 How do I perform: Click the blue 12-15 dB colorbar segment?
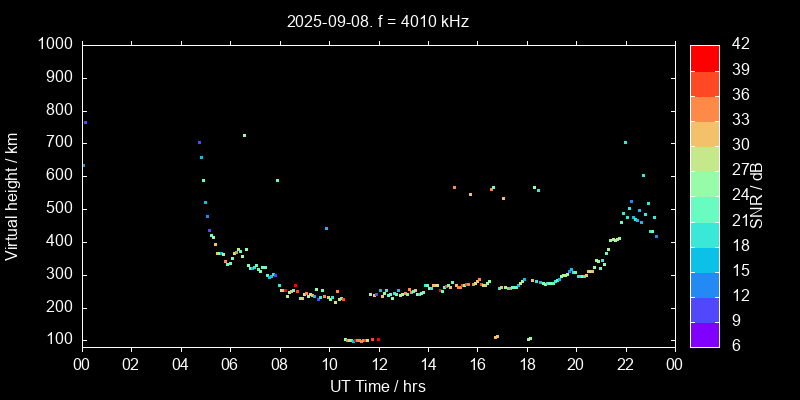click(x=705, y=284)
